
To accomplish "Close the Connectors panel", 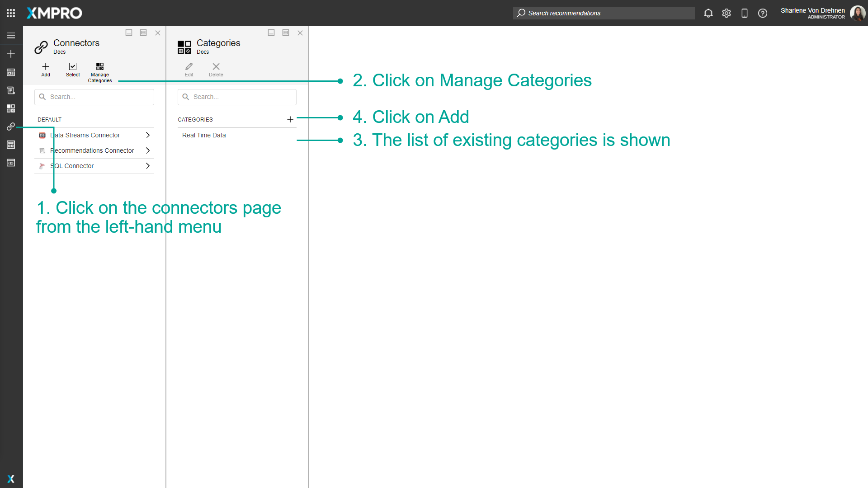I will (158, 33).
